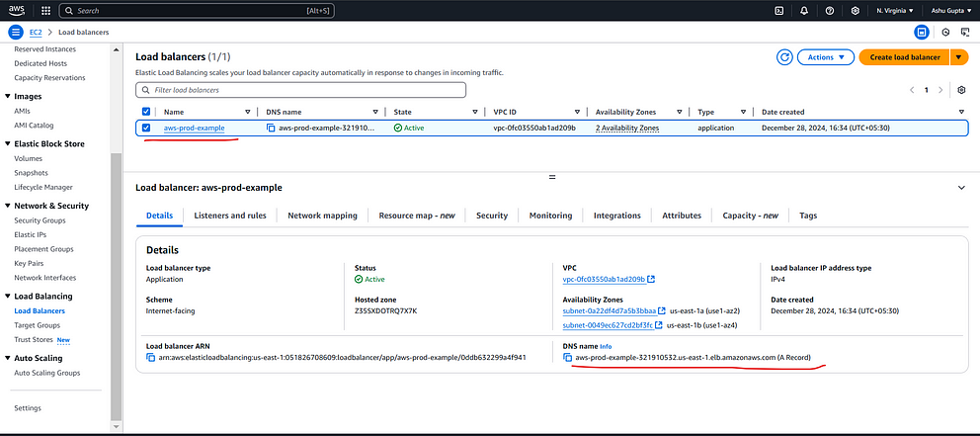Click the screen share icon at far right
The width and height of the screenshot is (980, 436).
964,32
